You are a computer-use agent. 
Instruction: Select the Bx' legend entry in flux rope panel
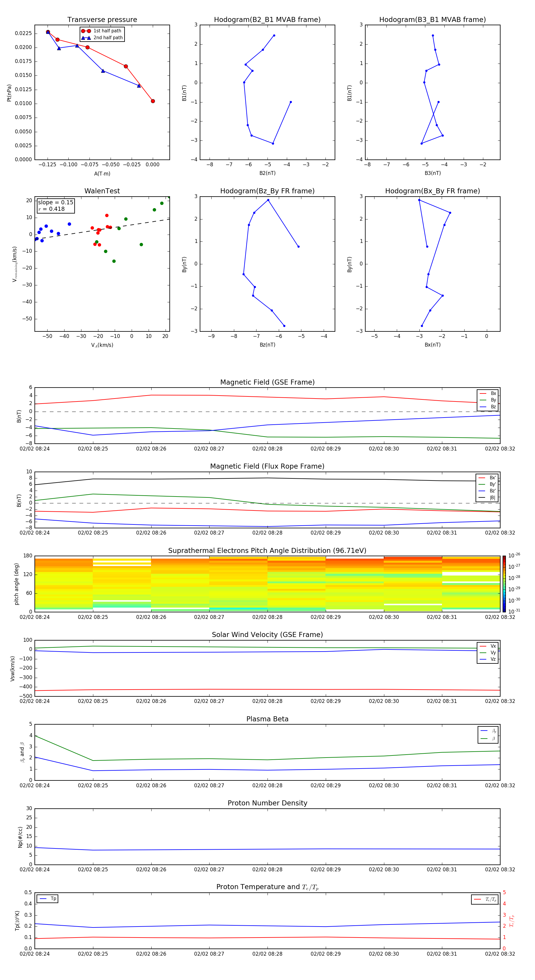[x=487, y=478]
